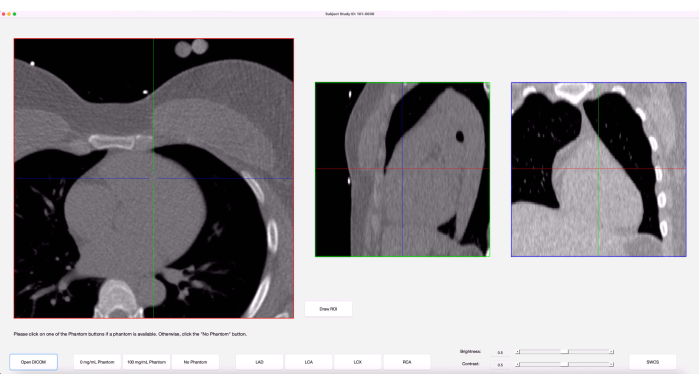Click the Contrast slider handle

(565, 364)
